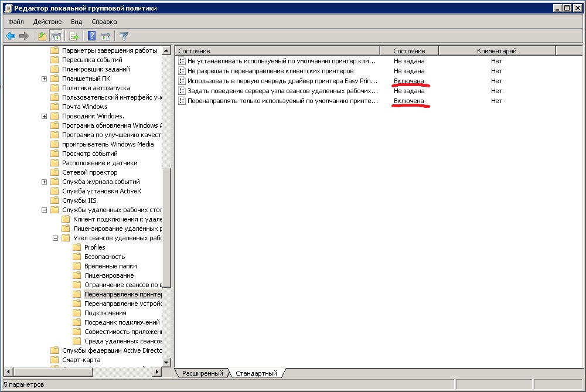Viewport: 586px width, 392px height.
Task: Click folder icon next to 'Подключения'
Action: [77, 313]
